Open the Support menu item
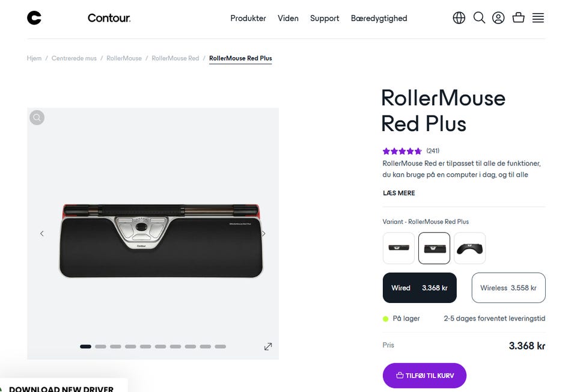Viewport: 577px width, 392px height. click(x=325, y=18)
